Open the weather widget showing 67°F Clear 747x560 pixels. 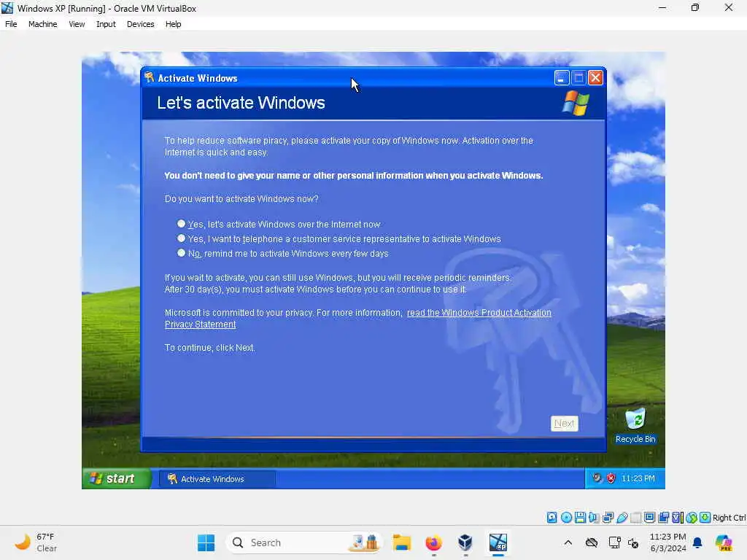[x=36, y=542]
